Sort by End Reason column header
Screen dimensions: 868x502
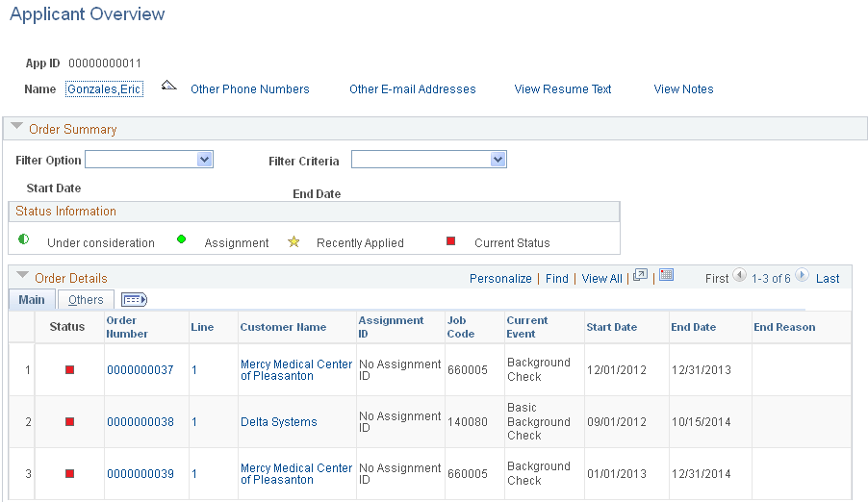click(784, 327)
